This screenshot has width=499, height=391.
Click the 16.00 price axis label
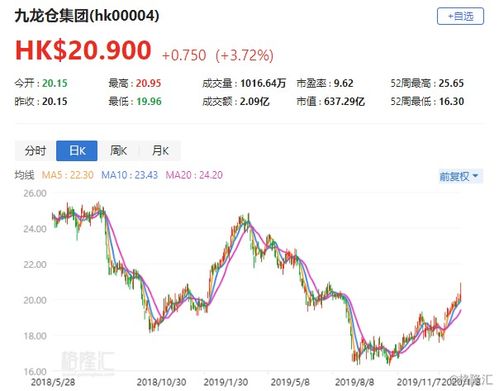point(35,371)
